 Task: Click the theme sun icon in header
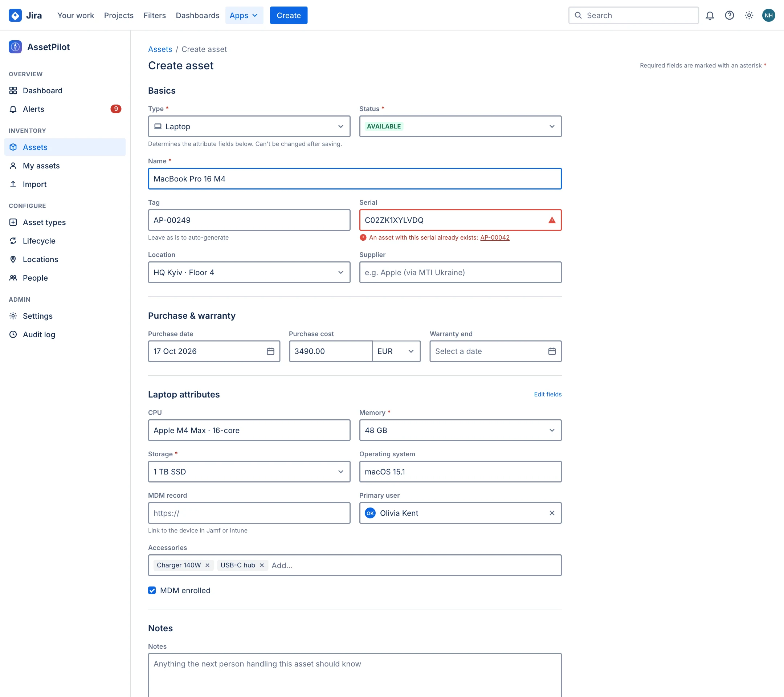click(749, 15)
